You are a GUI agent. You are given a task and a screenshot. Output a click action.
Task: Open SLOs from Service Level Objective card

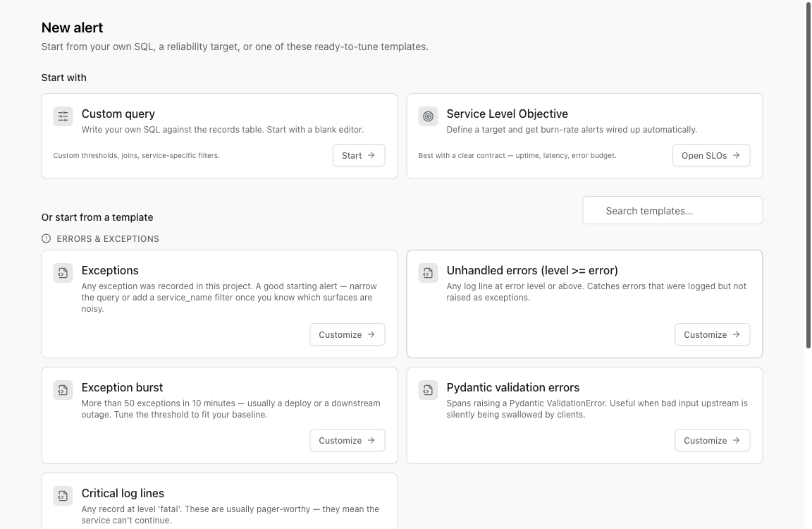click(x=711, y=155)
